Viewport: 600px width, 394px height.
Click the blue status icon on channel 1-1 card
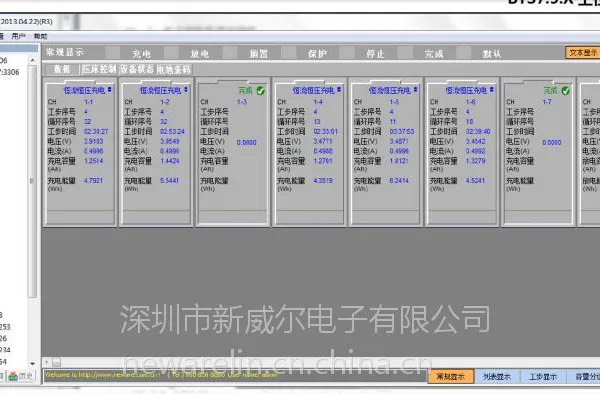tap(109, 90)
